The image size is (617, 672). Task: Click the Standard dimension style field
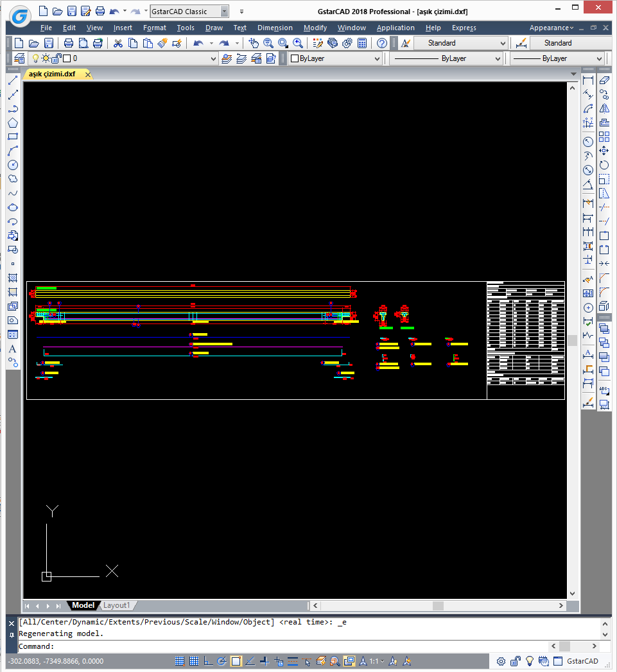[x=571, y=43]
